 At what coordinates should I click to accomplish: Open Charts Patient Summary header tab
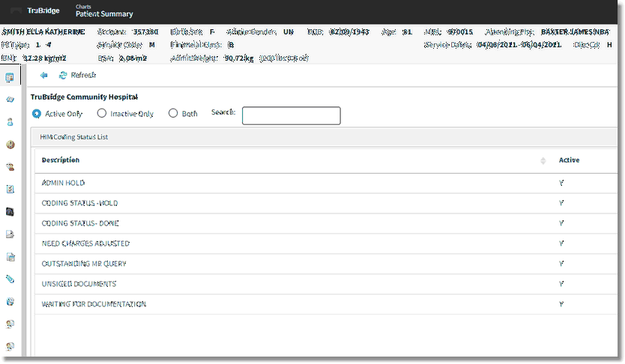point(104,11)
